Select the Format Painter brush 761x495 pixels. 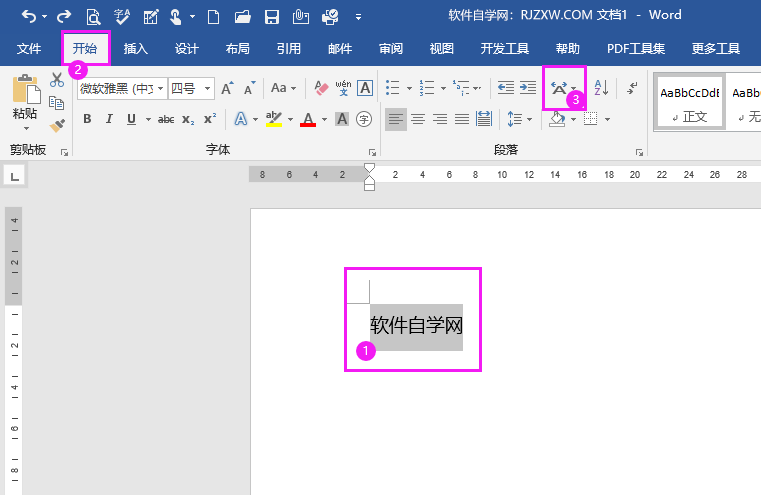(x=57, y=126)
